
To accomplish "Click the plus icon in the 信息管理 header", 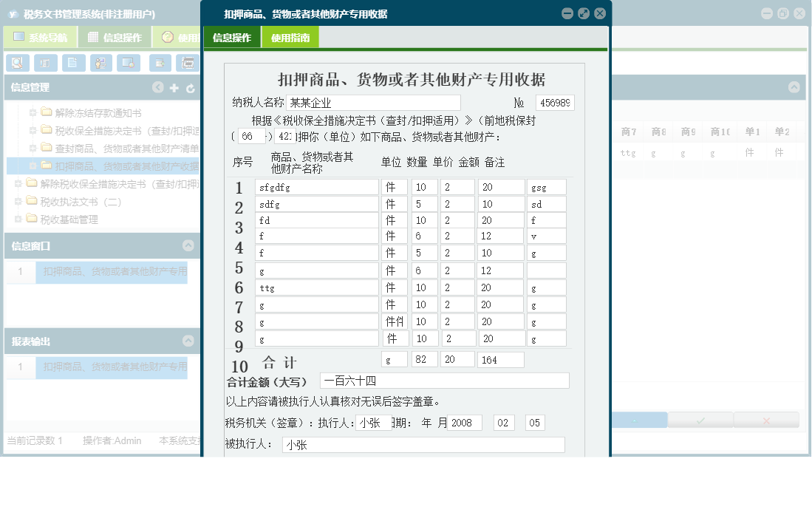I will pos(172,87).
